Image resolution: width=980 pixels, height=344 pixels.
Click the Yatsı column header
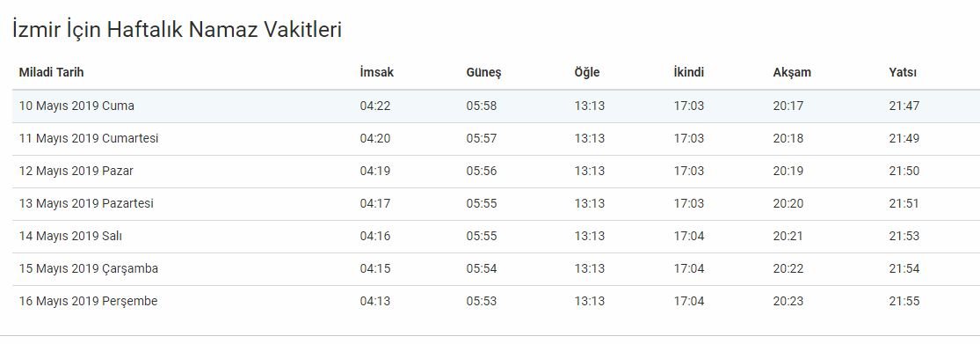[903, 72]
